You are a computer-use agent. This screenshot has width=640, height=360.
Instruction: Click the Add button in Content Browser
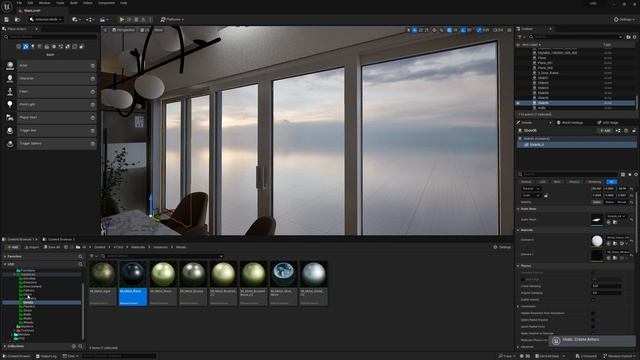(12, 247)
